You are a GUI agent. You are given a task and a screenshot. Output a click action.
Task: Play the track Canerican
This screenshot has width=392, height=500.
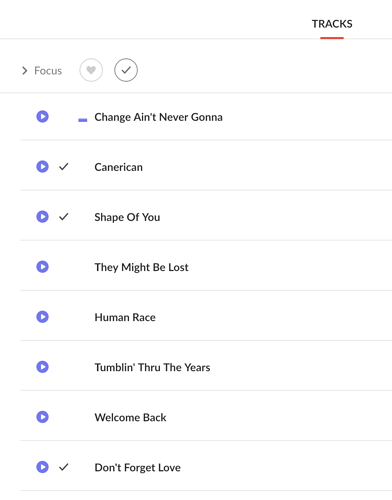(x=42, y=167)
